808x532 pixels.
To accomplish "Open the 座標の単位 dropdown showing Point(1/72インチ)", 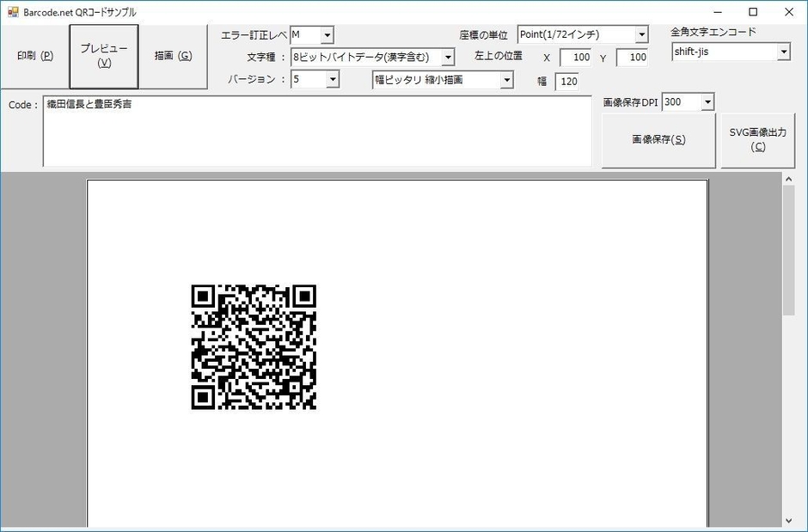I will (640, 35).
